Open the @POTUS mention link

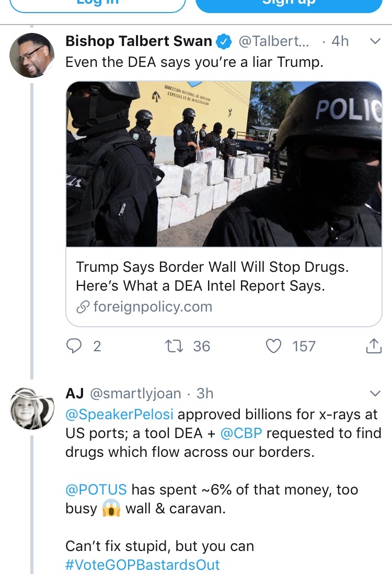(96, 490)
